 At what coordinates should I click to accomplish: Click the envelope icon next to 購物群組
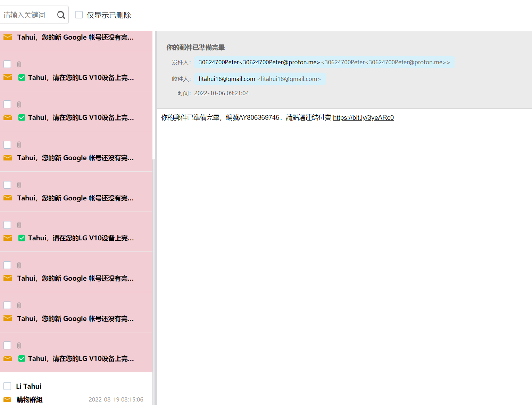tap(8, 399)
